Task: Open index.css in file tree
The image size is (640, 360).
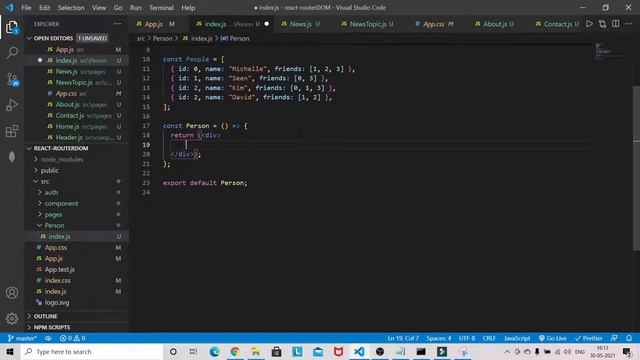Action: click(57, 280)
